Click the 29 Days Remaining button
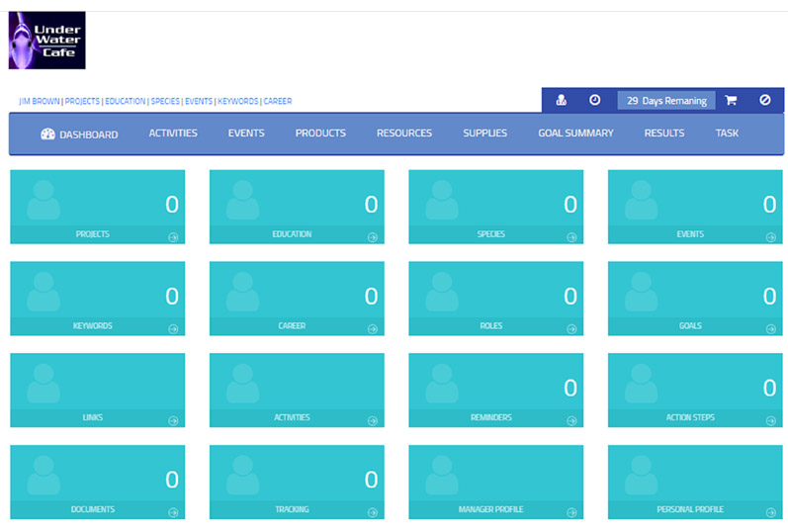Viewport: 788px width, 532px height. point(666,101)
